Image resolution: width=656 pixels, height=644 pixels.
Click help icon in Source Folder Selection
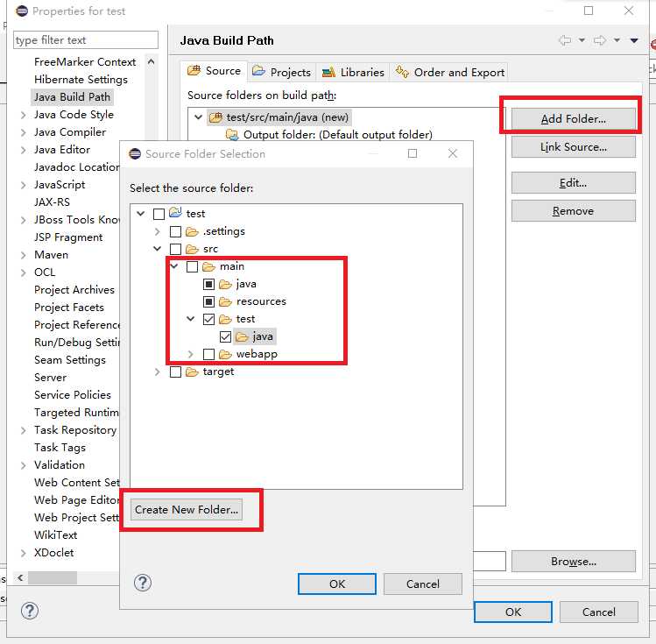[143, 583]
